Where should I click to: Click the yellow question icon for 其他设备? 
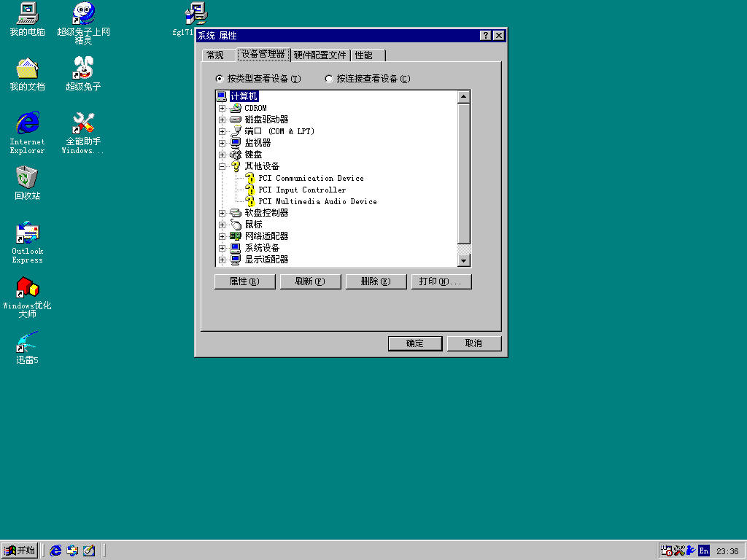(x=236, y=166)
